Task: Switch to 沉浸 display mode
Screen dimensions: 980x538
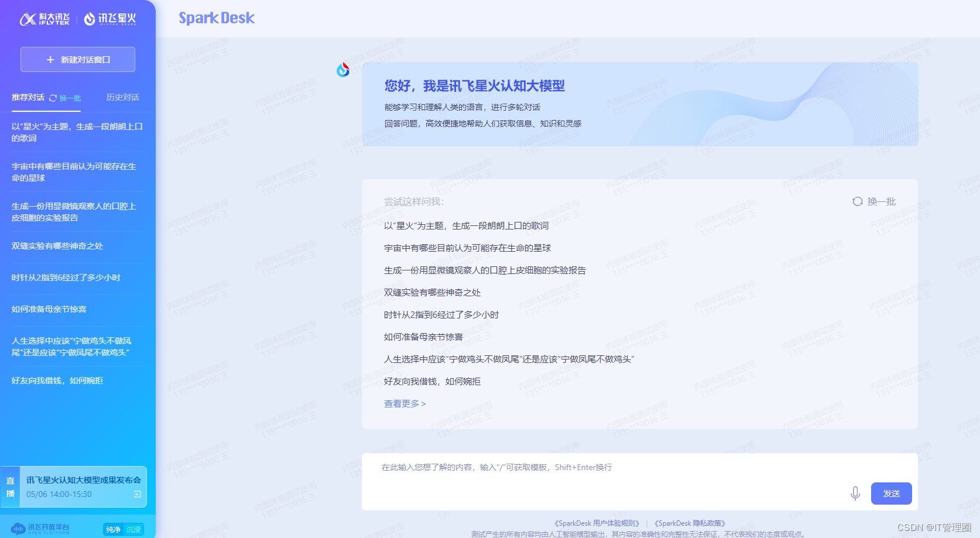Action: (x=133, y=529)
